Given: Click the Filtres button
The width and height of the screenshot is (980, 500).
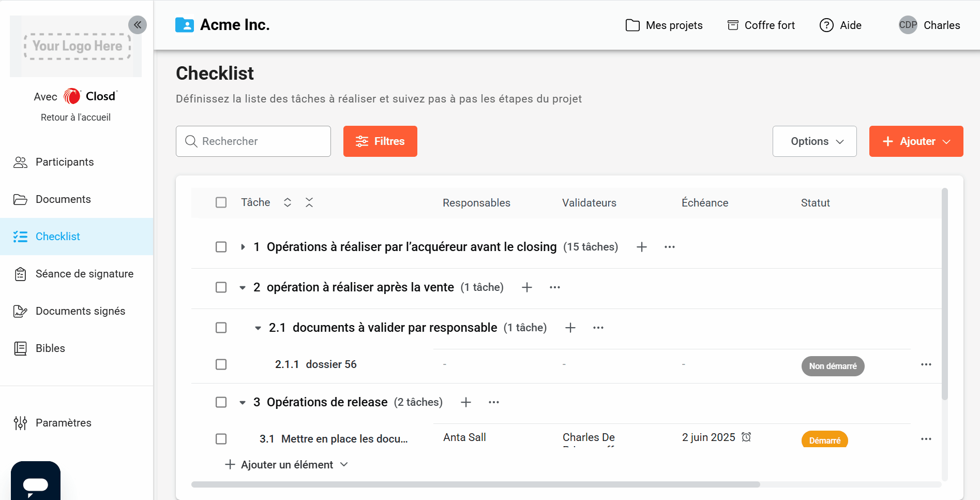Looking at the screenshot, I should coord(380,141).
